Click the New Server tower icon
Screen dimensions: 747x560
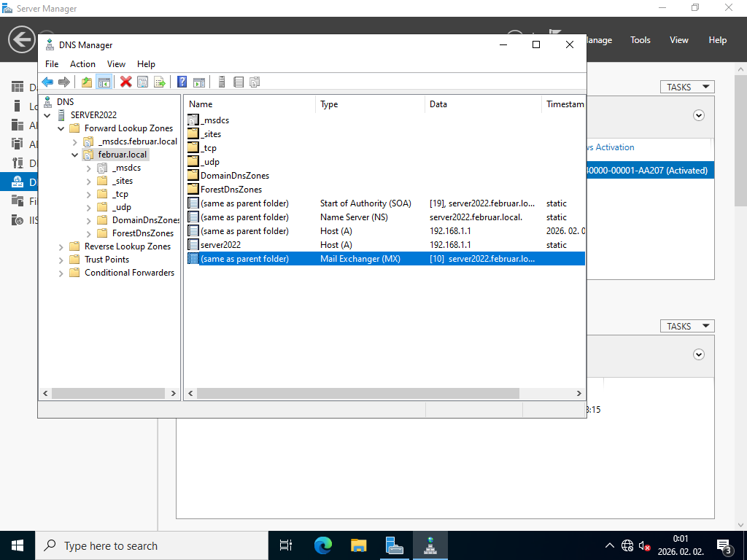tap(222, 82)
